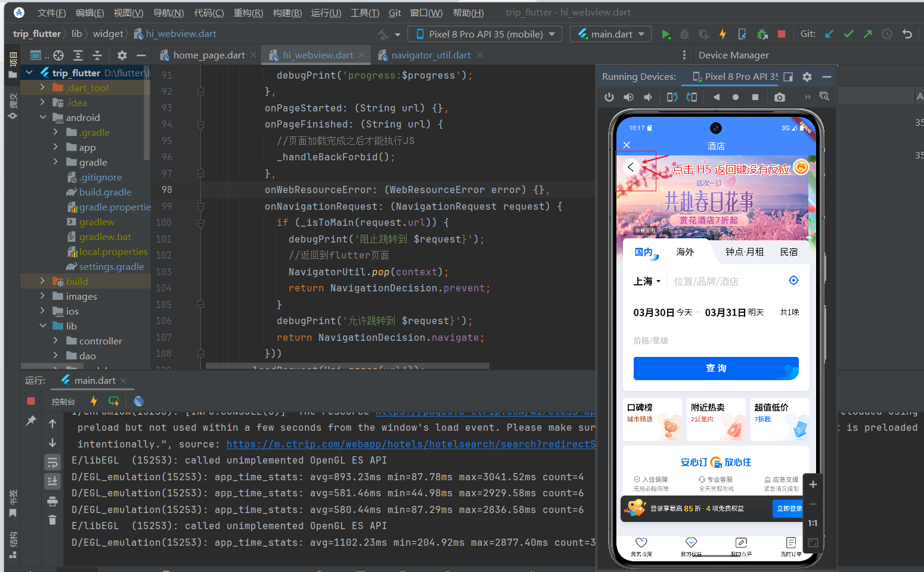Click the Git push arrow icon
Screen dimensions: 924x572
(868, 34)
